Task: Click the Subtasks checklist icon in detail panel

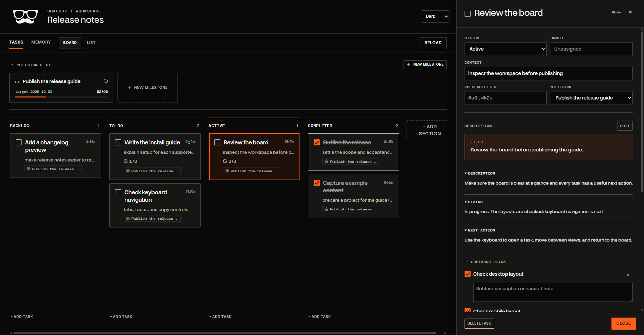Action: point(467,262)
